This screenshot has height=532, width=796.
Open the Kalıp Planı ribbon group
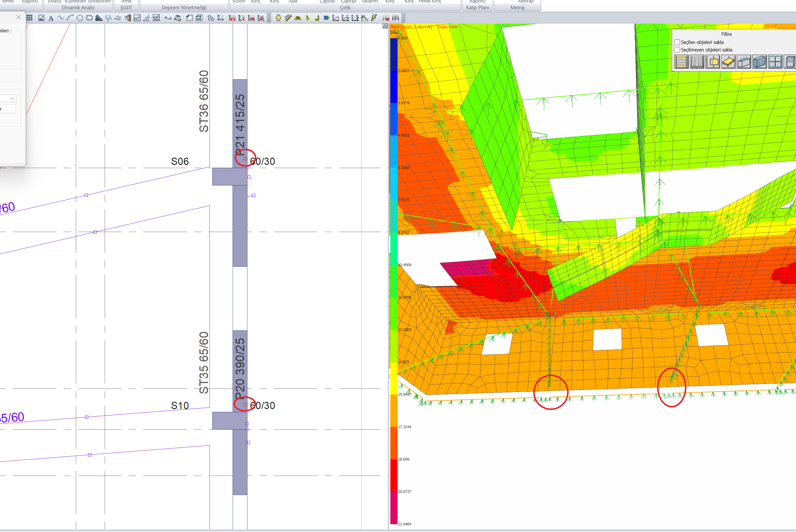pyautogui.click(x=477, y=8)
